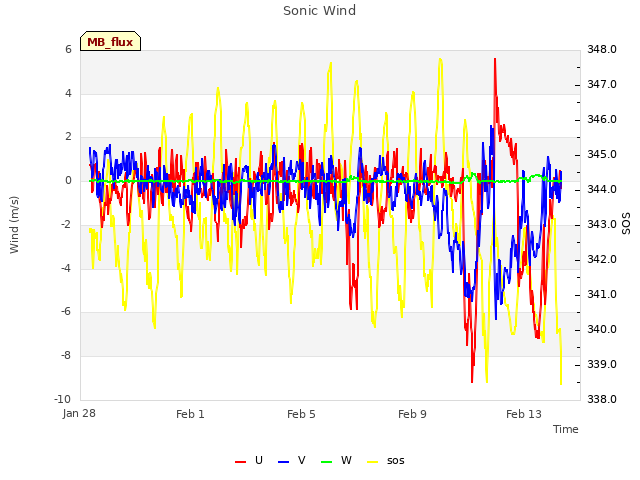Click the red U legend swatch
640x480 pixels.
(x=240, y=462)
